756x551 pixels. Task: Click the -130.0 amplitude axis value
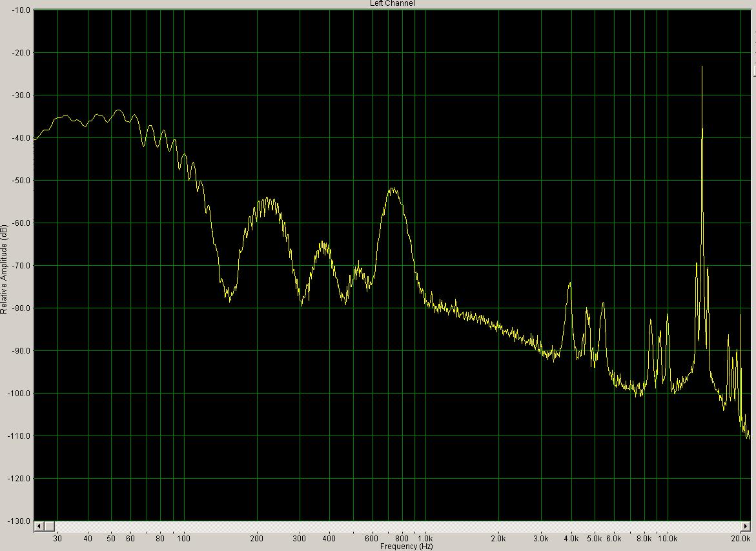[x=19, y=521]
